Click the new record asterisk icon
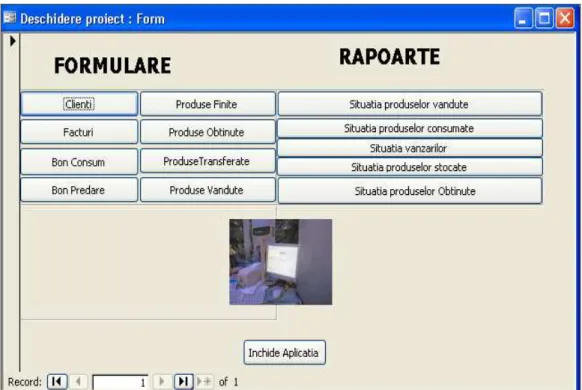This screenshot has width=582, height=390. tap(205, 381)
